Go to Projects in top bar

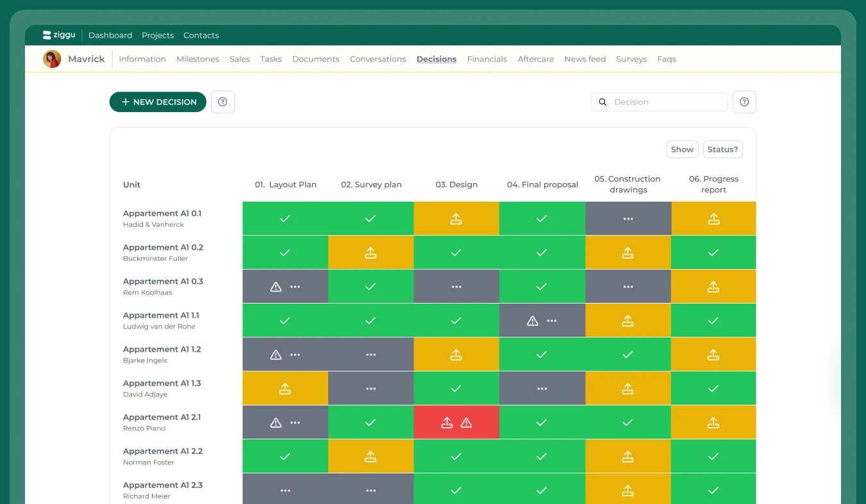click(158, 35)
